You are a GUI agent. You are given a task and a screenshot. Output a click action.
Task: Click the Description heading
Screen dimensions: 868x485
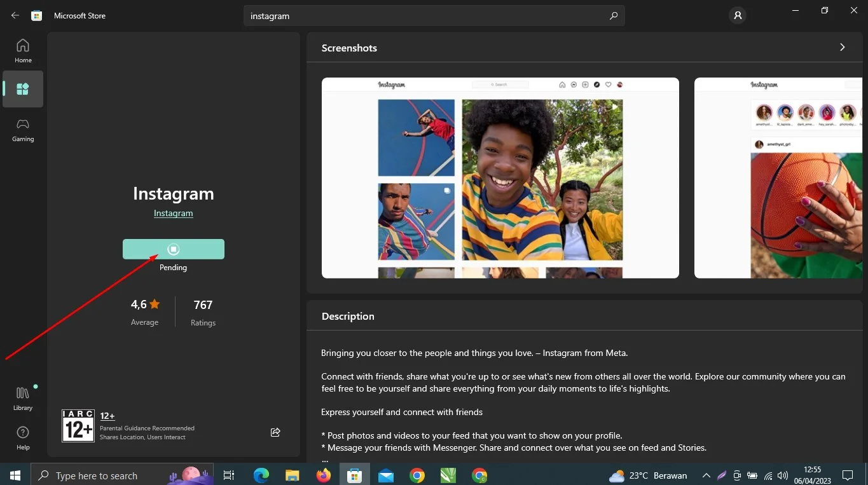point(348,316)
